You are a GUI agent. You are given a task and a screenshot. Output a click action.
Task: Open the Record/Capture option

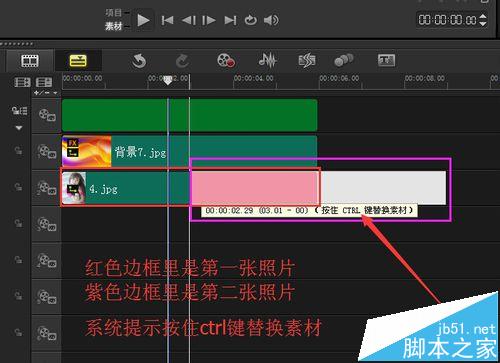coord(226,61)
